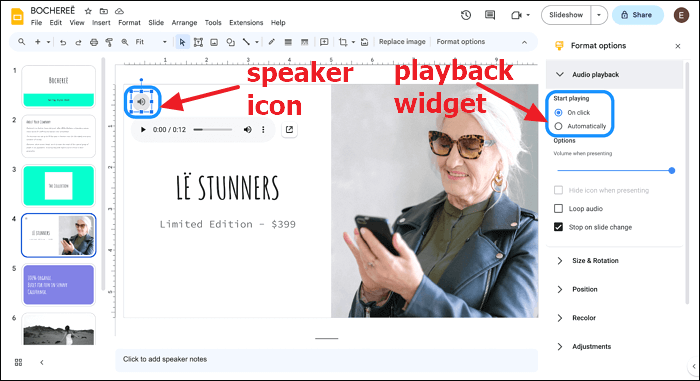Viewport: 700px width, 381px height.
Task: Open the account avatar E
Action: (681, 15)
